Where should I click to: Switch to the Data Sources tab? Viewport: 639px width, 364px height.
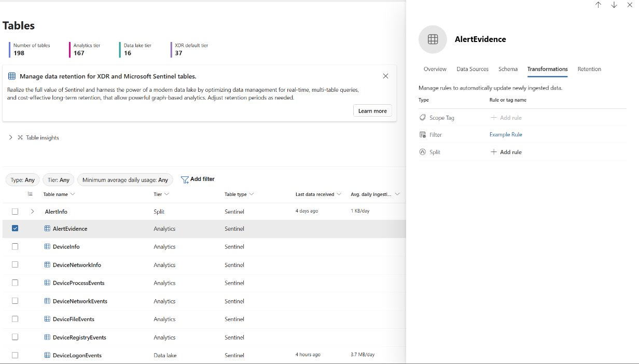473,69
